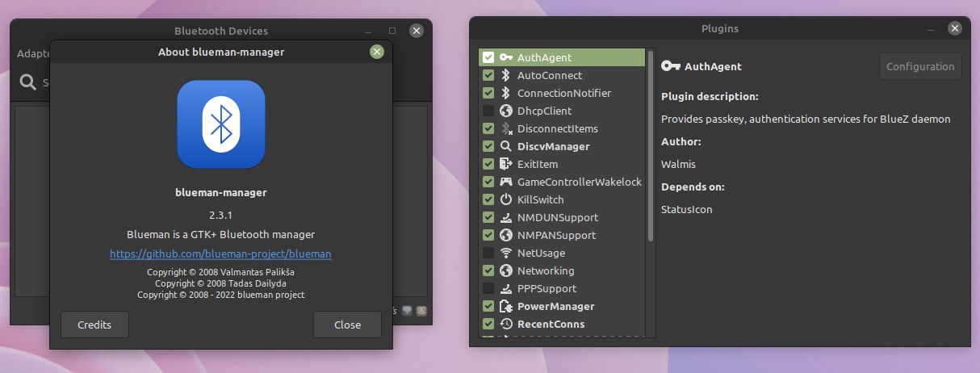This screenshot has height=373, width=980.
Task: Uncheck the ExitItem checkbox
Action: point(488,164)
